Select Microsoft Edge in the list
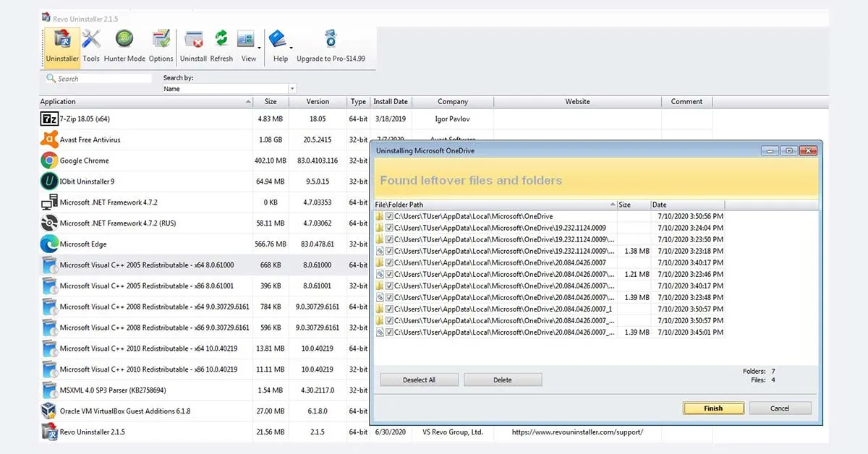868x454 pixels. coord(83,244)
